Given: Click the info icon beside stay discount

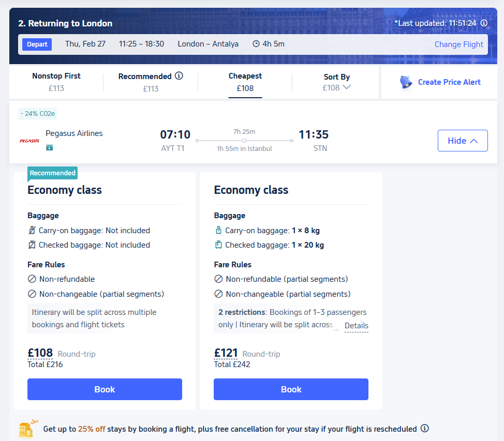Looking at the screenshot, I should click(425, 429).
